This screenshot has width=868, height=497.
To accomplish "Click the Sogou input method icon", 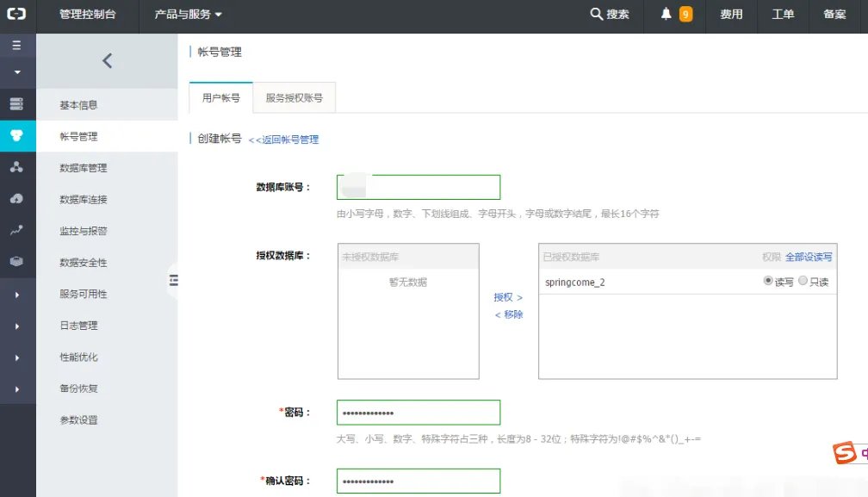I will pyautogui.click(x=845, y=453).
